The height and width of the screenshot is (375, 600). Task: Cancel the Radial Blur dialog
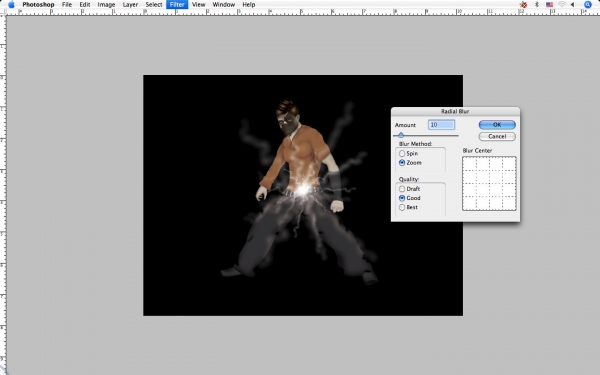[x=497, y=137]
